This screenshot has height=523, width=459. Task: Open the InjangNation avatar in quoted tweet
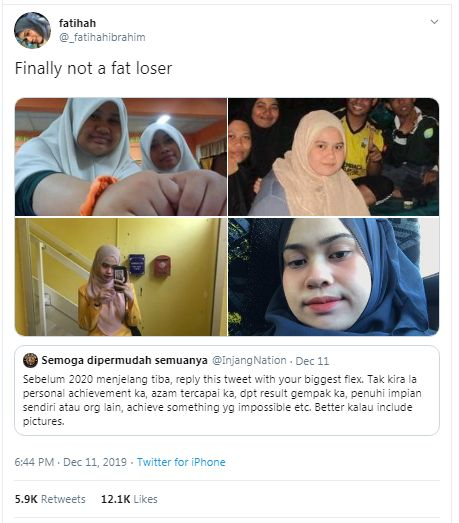30,361
